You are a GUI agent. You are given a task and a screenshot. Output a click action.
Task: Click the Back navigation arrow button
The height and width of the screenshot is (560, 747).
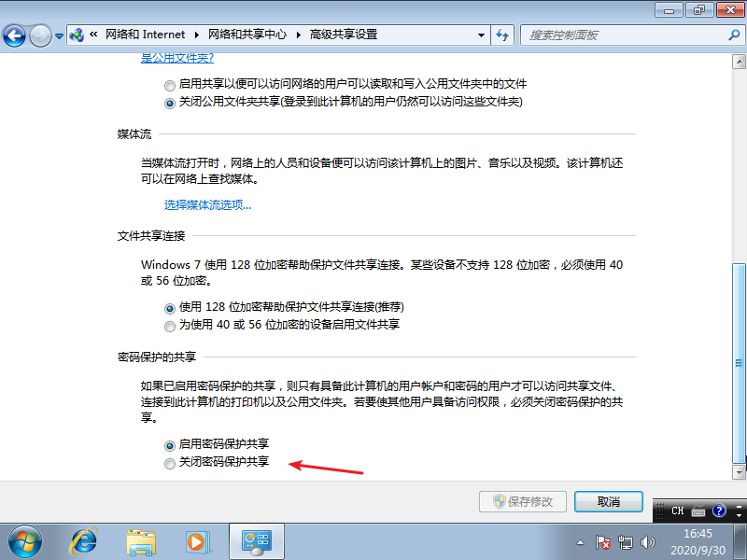15,35
